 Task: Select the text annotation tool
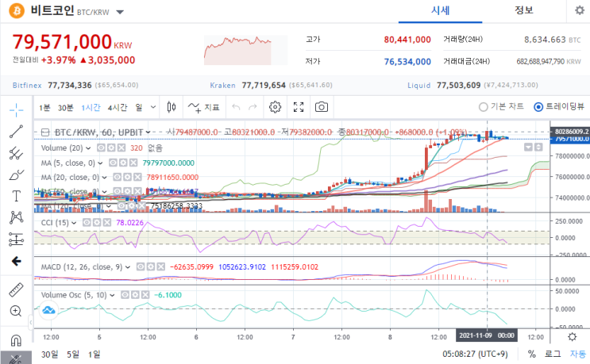tap(16, 196)
